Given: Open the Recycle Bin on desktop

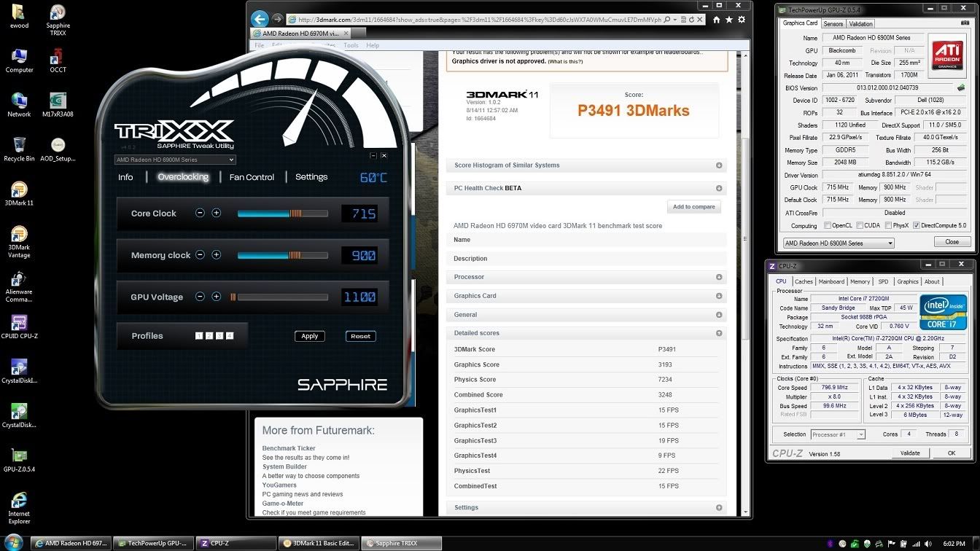Looking at the screenshot, I should [x=19, y=148].
